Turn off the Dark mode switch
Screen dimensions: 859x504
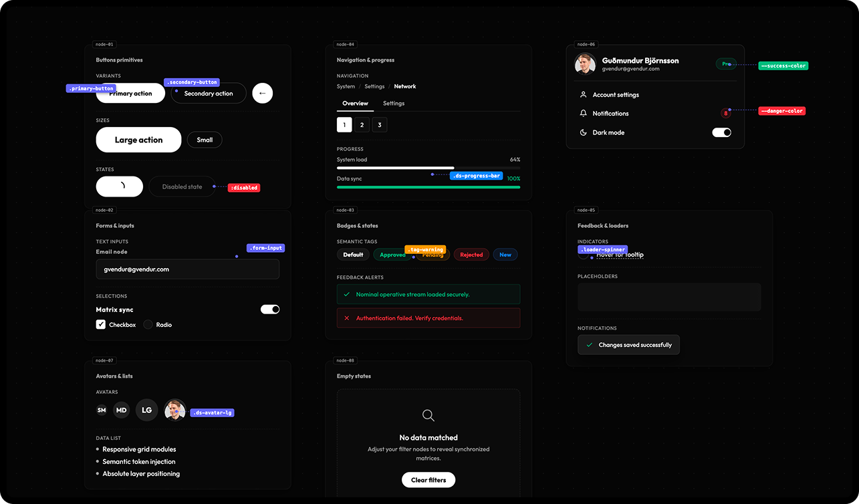tap(721, 132)
